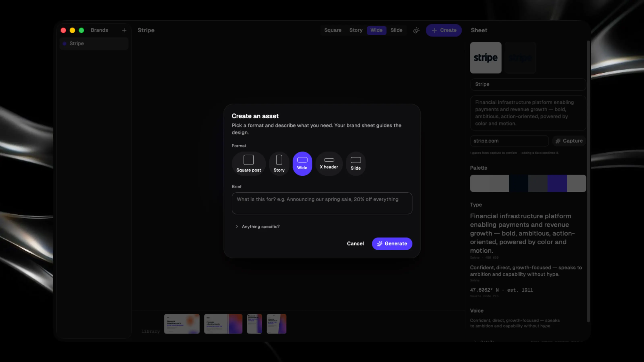Select the Stripe brand in sidebar

click(94, 43)
